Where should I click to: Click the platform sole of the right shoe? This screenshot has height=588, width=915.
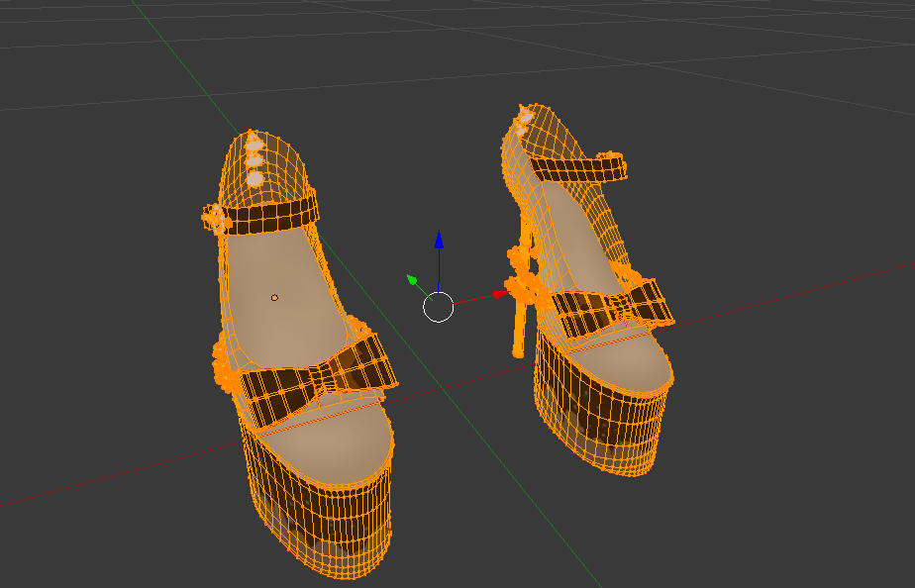click(x=601, y=417)
